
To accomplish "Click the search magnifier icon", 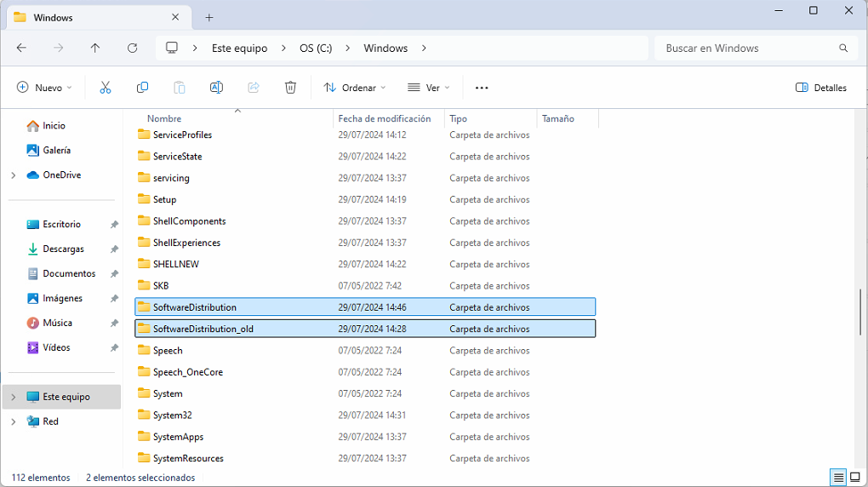I will (x=843, y=49).
